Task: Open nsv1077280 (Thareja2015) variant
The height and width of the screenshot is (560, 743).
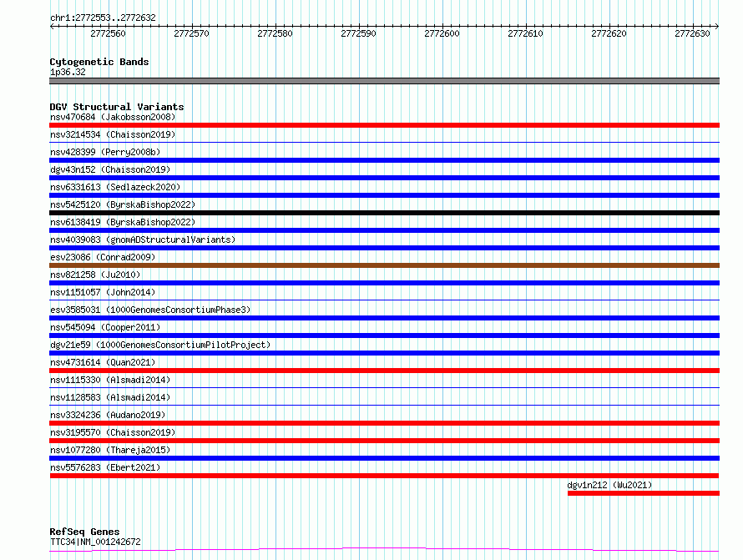Action: click(110, 450)
